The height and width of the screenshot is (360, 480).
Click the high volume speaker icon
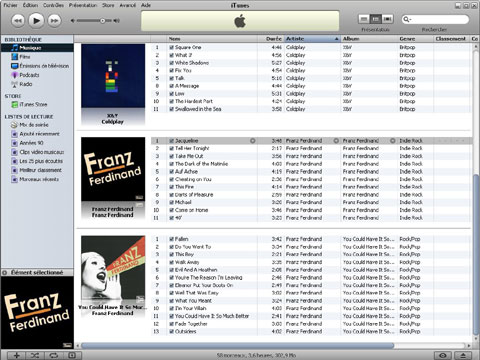pyautogui.click(x=116, y=21)
